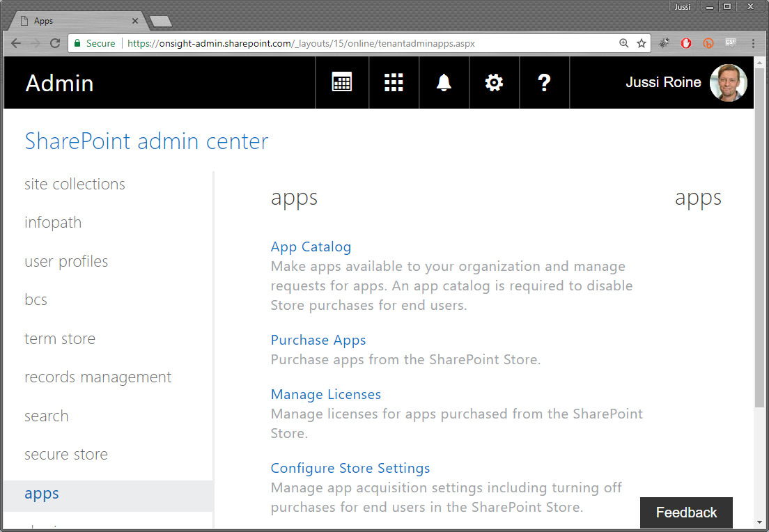Go to bcs in the sidebar
The height and width of the screenshot is (532, 769).
click(x=36, y=299)
